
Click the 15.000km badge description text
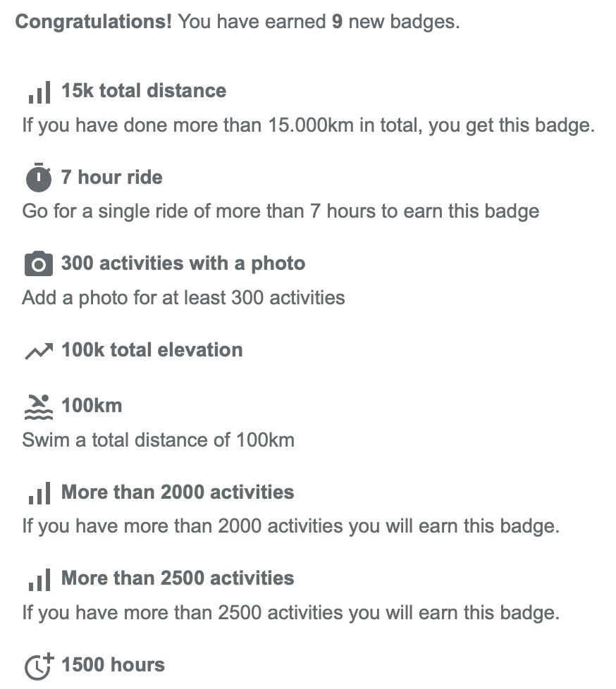pyautogui.click(x=308, y=125)
